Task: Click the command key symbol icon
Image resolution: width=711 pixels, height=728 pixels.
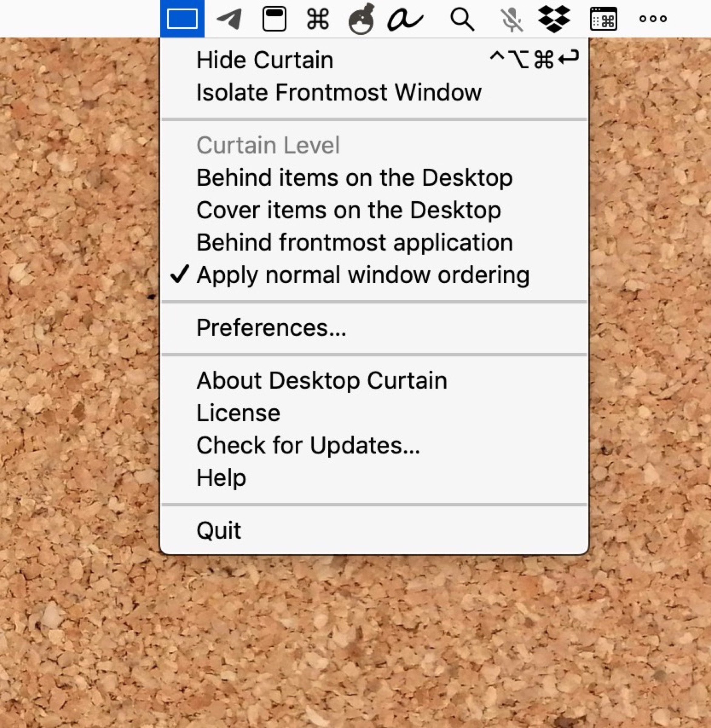Action: click(x=318, y=19)
